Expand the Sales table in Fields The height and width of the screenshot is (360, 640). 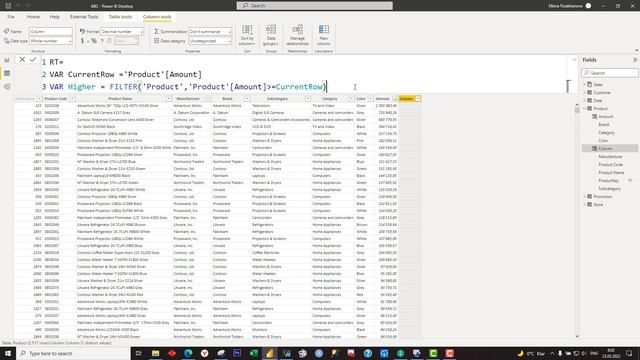584,84
